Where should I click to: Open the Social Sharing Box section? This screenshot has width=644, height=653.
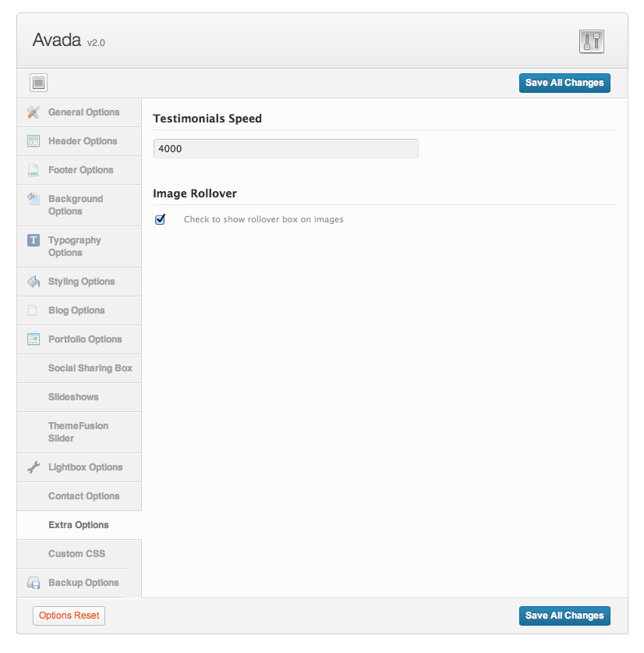coord(90,368)
